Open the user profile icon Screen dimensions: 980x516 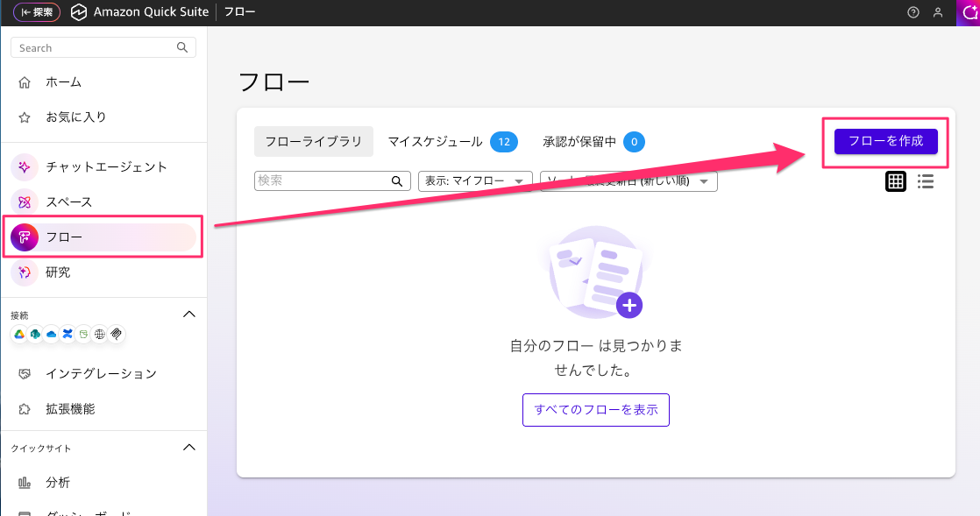click(x=937, y=12)
